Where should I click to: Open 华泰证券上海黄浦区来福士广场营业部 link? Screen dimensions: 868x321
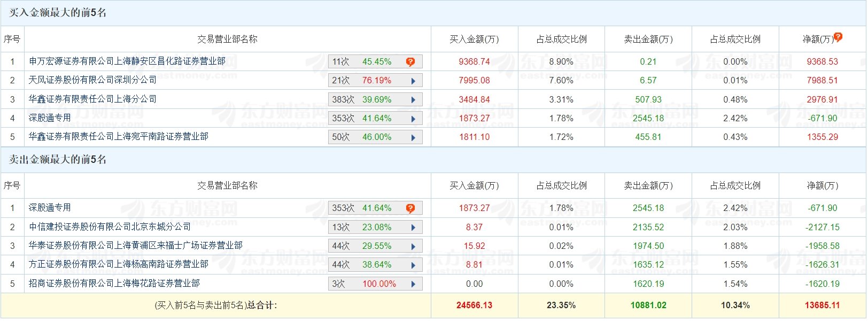136,246
